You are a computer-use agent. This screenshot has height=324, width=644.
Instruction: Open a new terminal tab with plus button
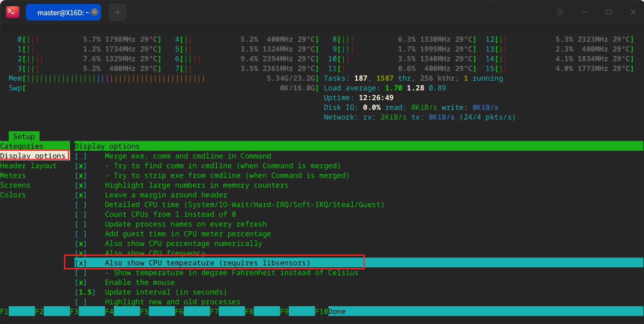pos(118,12)
